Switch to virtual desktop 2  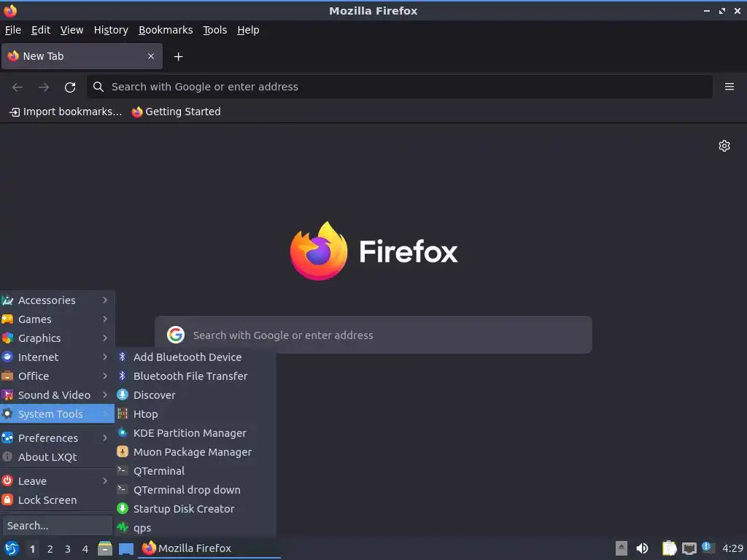coord(50,549)
